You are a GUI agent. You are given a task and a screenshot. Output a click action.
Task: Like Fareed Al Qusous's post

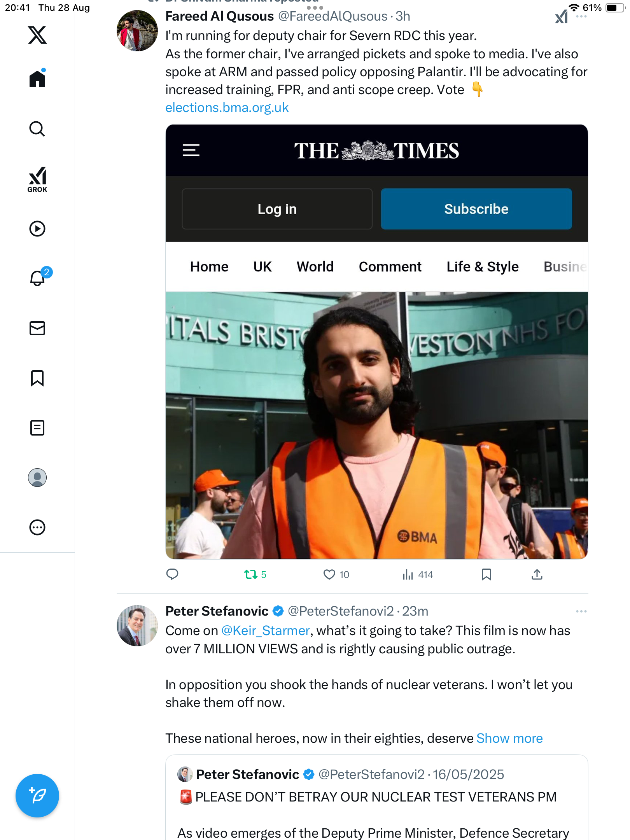pyautogui.click(x=329, y=574)
